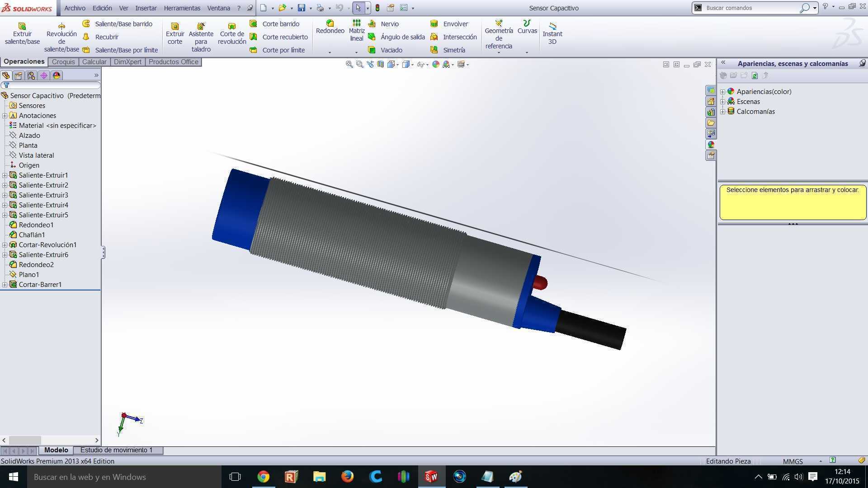Select the Nervio rib tool
Viewport: 868px width, 488px height.
point(384,24)
